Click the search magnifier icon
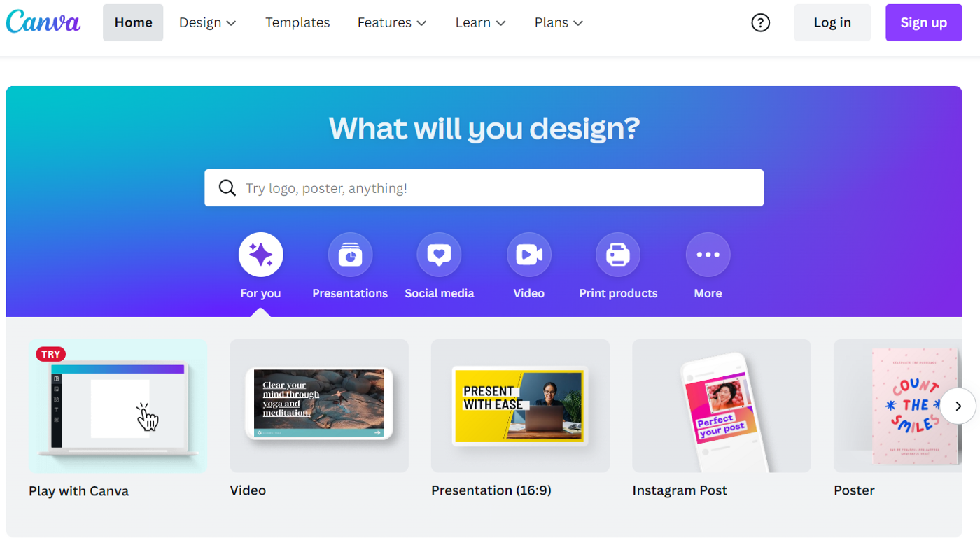This screenshot has width=980, height=545. (x=227, y=188)
